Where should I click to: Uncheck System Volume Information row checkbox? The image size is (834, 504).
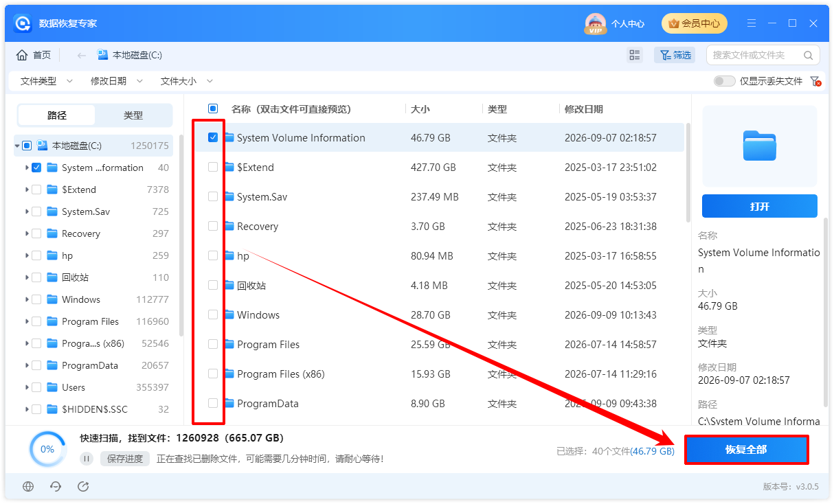coord(213,137)
